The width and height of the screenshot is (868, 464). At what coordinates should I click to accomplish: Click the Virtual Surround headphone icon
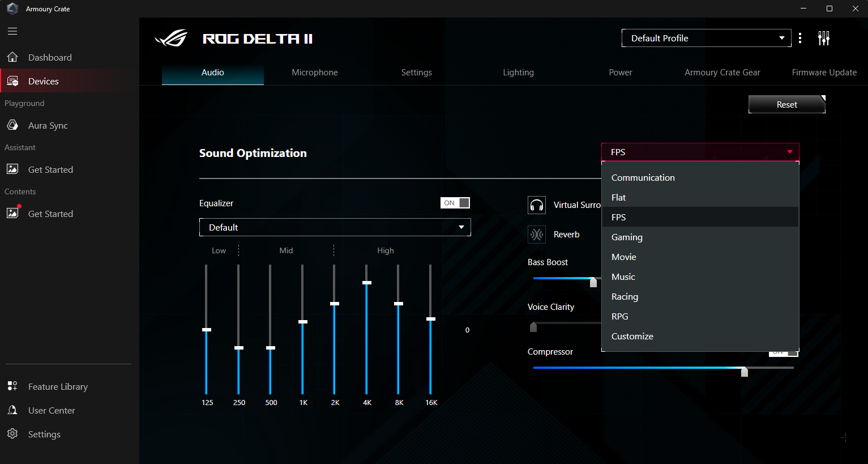(536, 205)
